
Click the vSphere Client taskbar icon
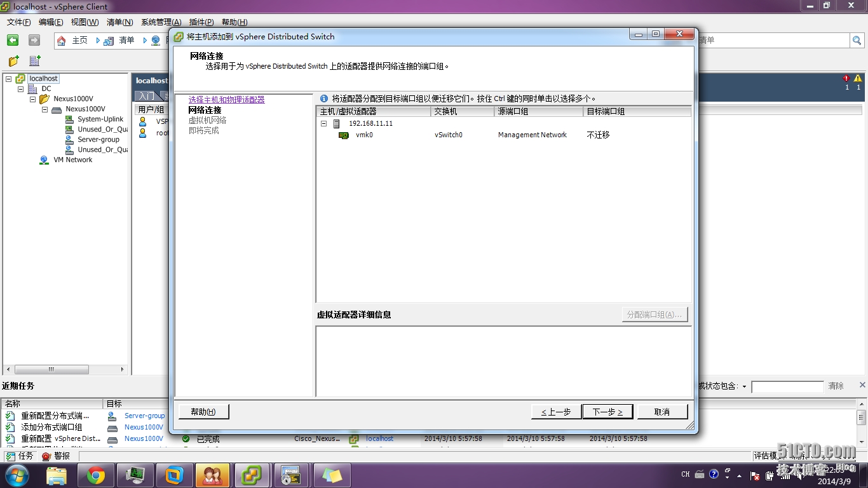pyautogui.click(x=252, y=475)
